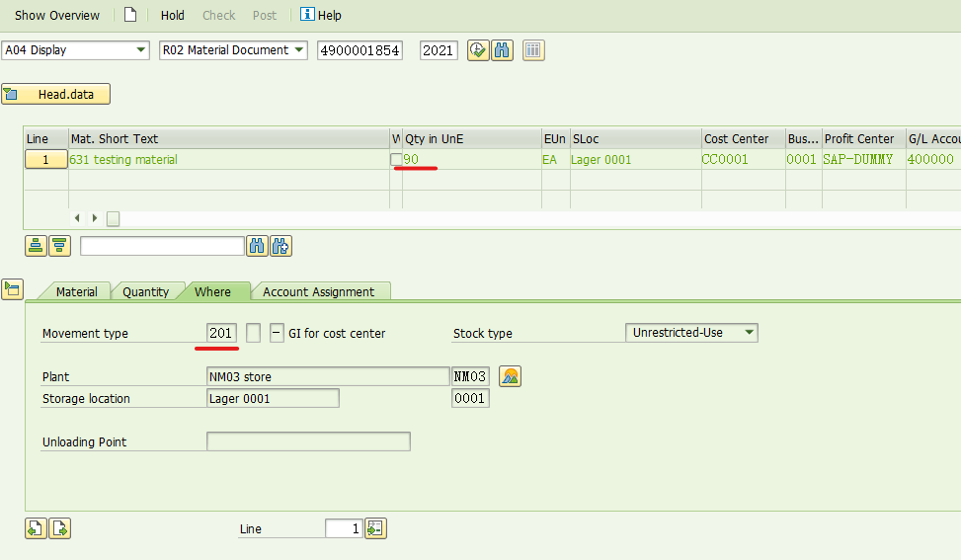Click the Qty in UnE column header
This screenshot has height=560, width=961.
(472, 138)
